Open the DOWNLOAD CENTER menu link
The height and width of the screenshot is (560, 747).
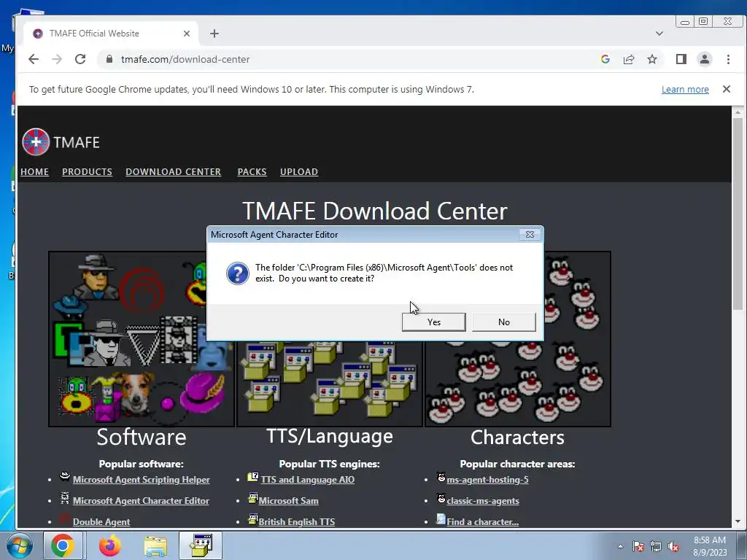[173, 171]
